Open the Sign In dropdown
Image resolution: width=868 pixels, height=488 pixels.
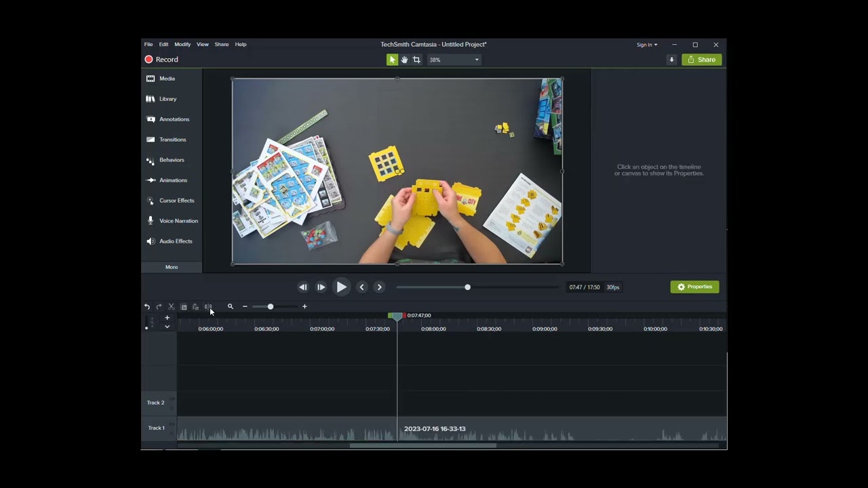(x=647, y=45)
